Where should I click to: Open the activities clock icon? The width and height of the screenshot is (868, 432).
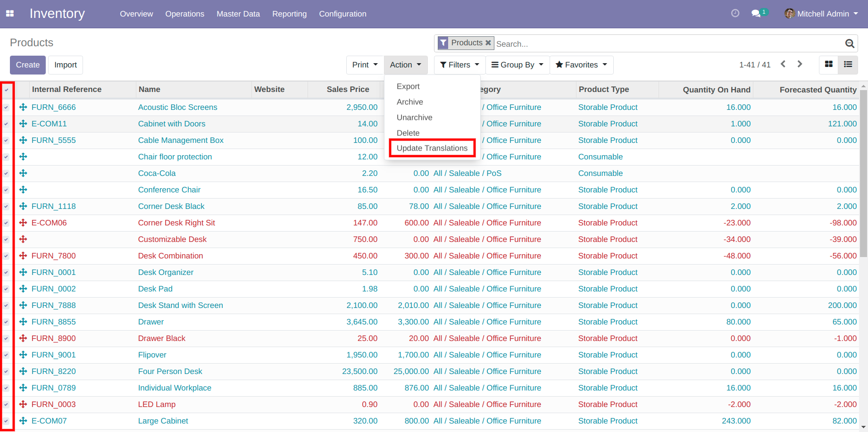click(x=735, y=14)
